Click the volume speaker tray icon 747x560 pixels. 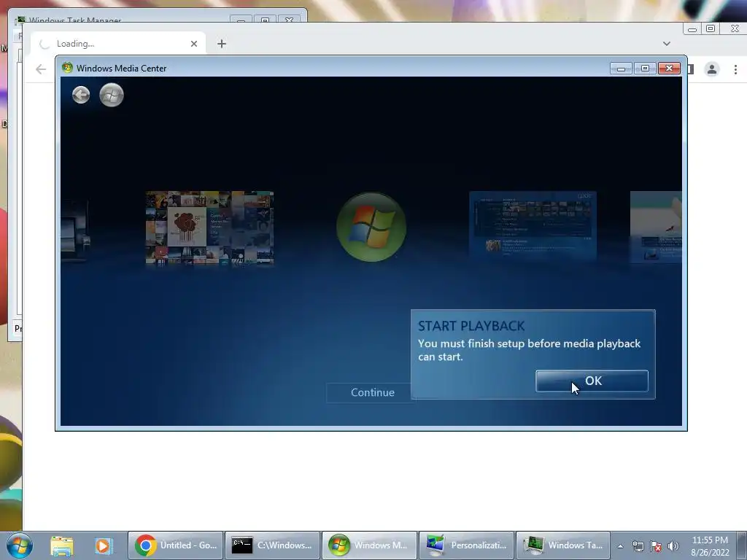[x=673, y=546]
